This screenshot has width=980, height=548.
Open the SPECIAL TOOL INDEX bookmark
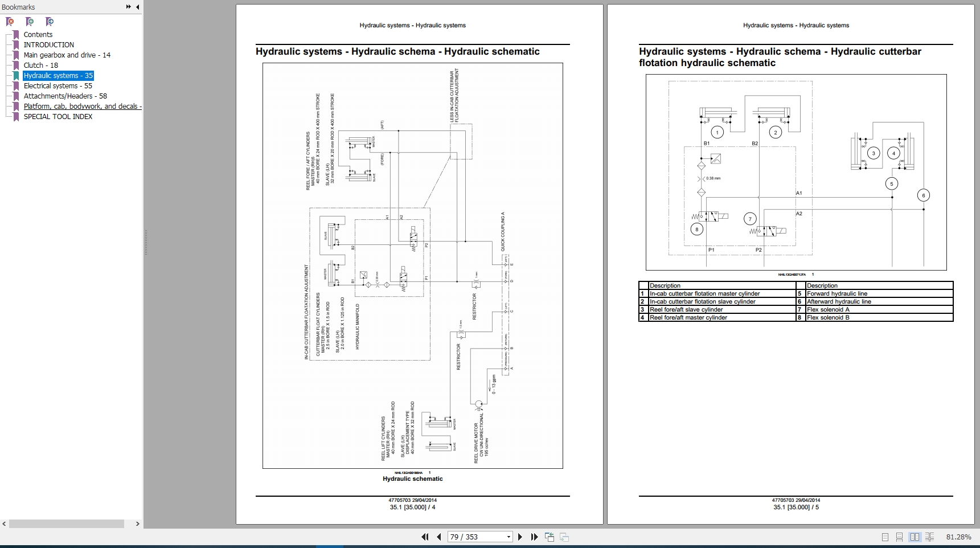pyautogui.click(x=58, y=116)
